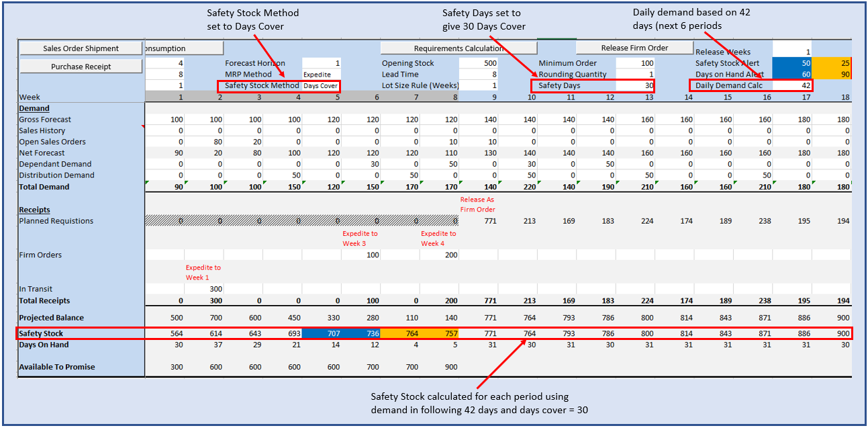Click the Available To Promise row label
The height and width of the screenshot is (428, 868).
pos(57,368)
